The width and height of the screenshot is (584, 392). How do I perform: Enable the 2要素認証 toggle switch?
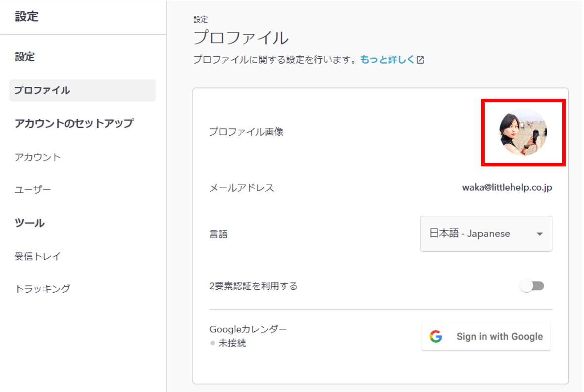tap(532, 286)
